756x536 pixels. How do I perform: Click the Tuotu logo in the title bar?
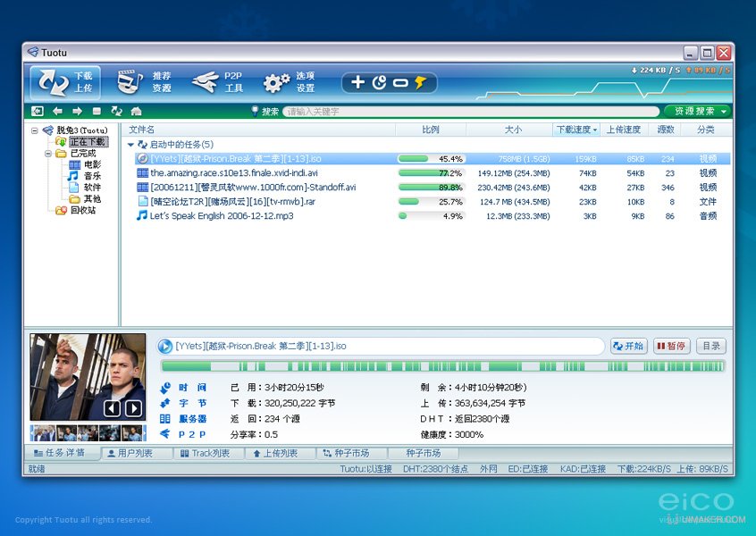pyautogui.click(x=33, y=52)
